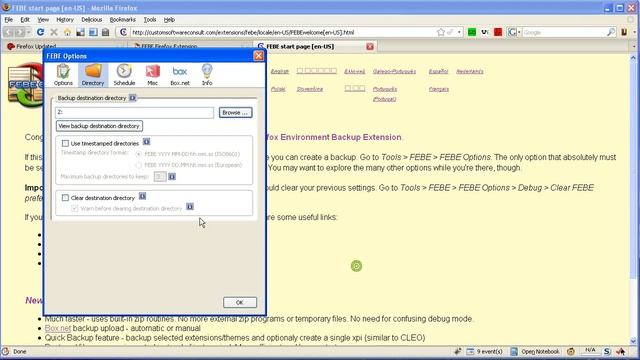Click the S status bar icon
The image size is (640, 360).
point(607,351)
